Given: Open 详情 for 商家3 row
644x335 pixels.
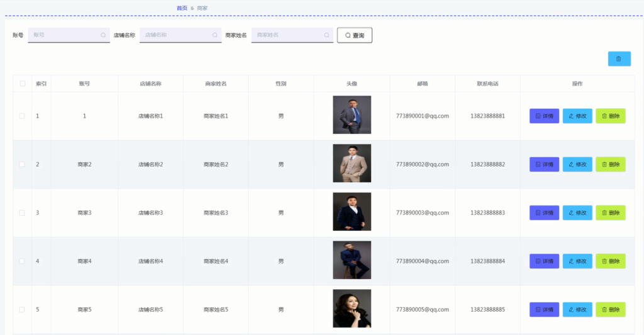Looking at the screenshot, I should (x=544, y=213).
